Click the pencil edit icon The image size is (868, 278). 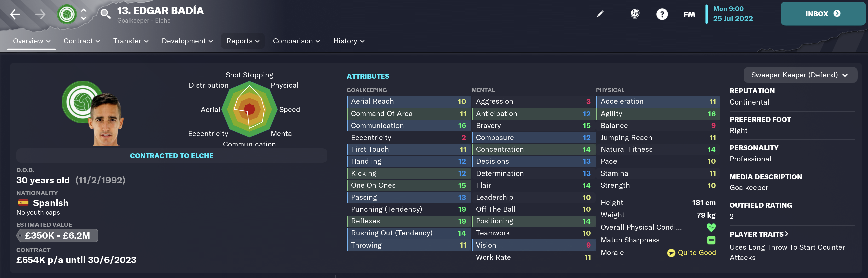point(600,14)
